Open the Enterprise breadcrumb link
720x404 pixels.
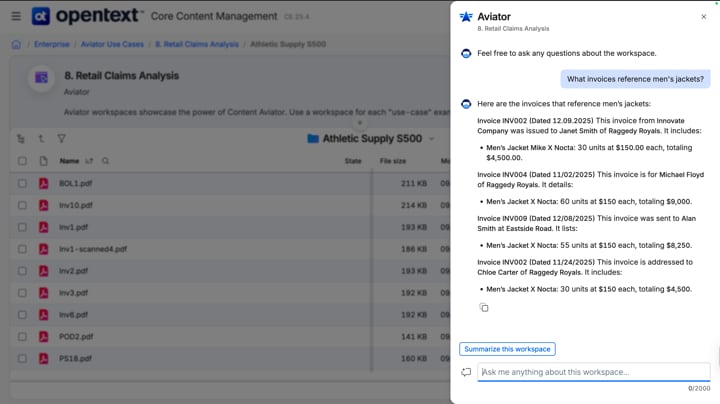(51, 44)
